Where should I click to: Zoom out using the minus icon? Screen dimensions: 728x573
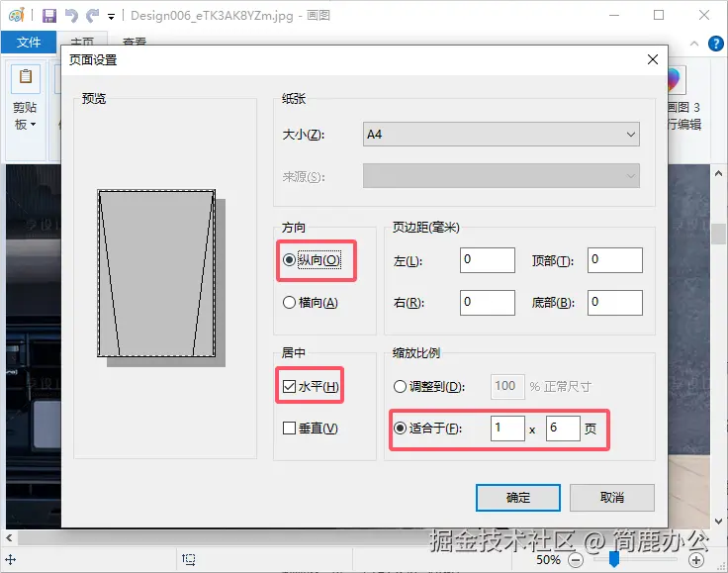tap(576, 560)
